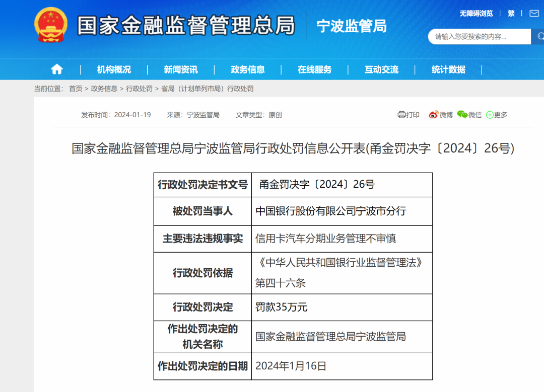Expand the 在线服务 navigation item
The height and width of the screenshot is (392, 544).
[x=315, y=69]
